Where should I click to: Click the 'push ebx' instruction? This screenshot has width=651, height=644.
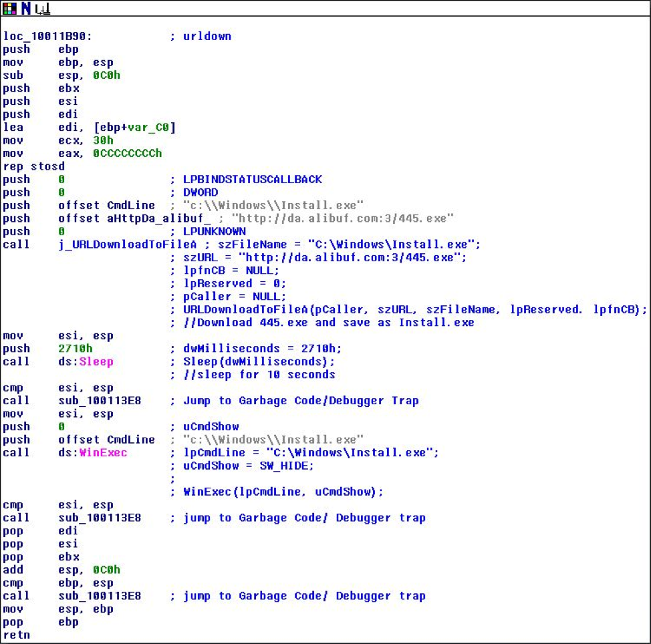point(41,88)
